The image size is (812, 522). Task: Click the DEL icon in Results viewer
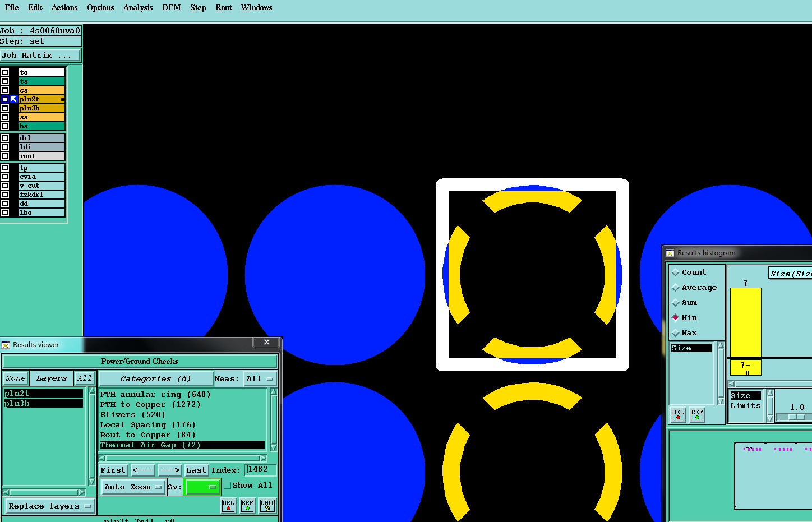tap(228, 506)
